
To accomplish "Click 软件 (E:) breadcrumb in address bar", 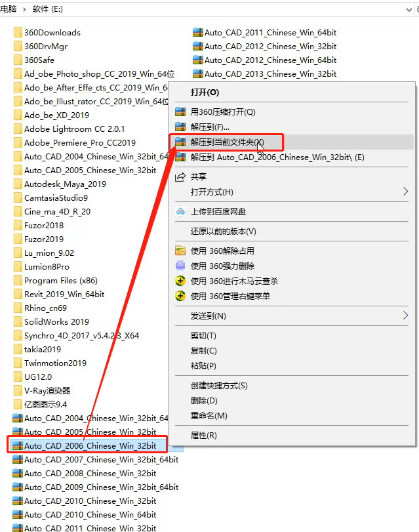I will tap(47, 9).
